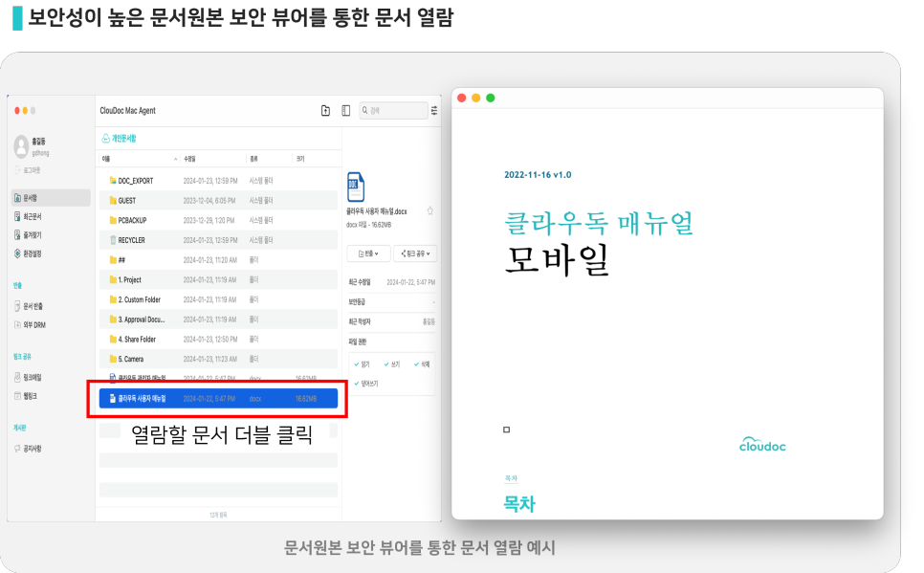This screenshot has height=573, width=924.
Task: Toggle the detail panel layout icon
Action: [346, 110]
